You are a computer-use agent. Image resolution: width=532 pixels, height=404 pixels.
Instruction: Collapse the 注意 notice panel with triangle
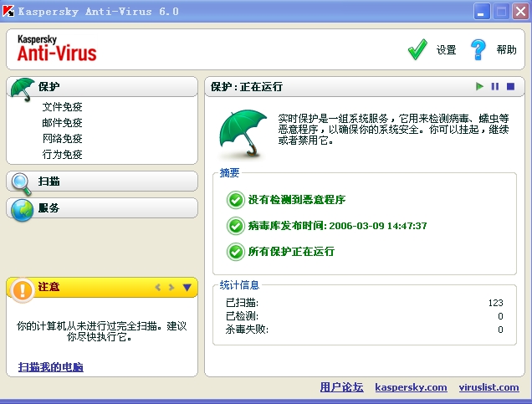(x=187, y=287)
